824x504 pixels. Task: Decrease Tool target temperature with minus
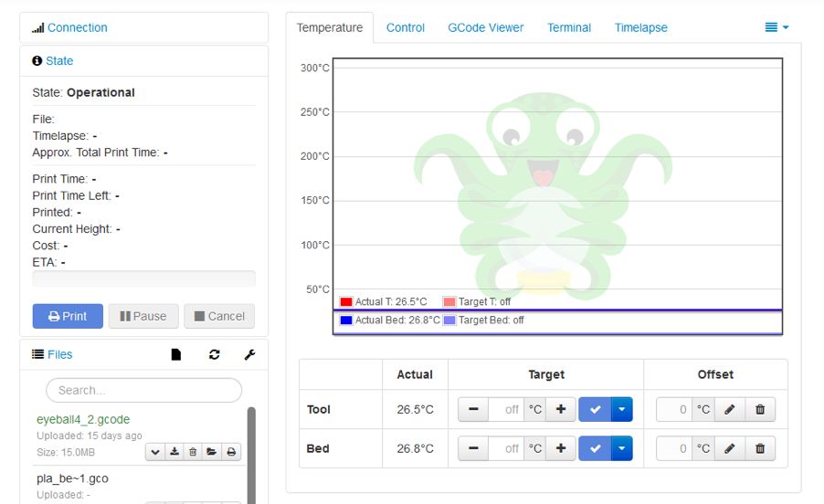point(473,409)
